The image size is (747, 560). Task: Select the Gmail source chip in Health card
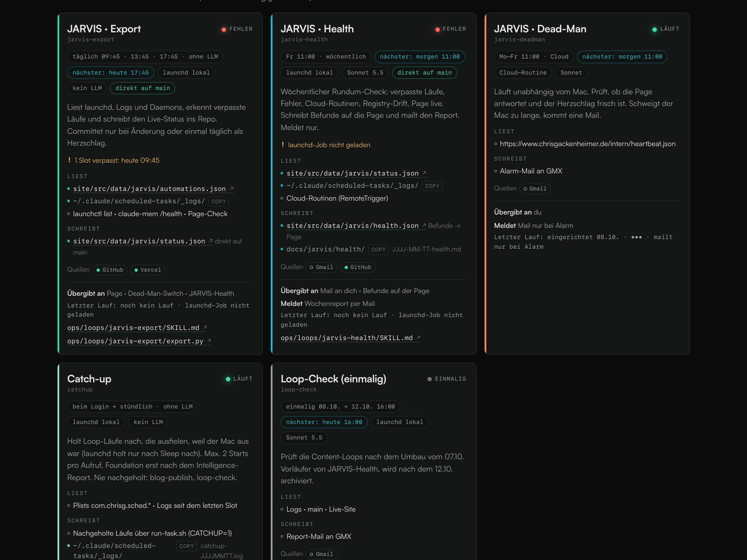pos(321,267)
